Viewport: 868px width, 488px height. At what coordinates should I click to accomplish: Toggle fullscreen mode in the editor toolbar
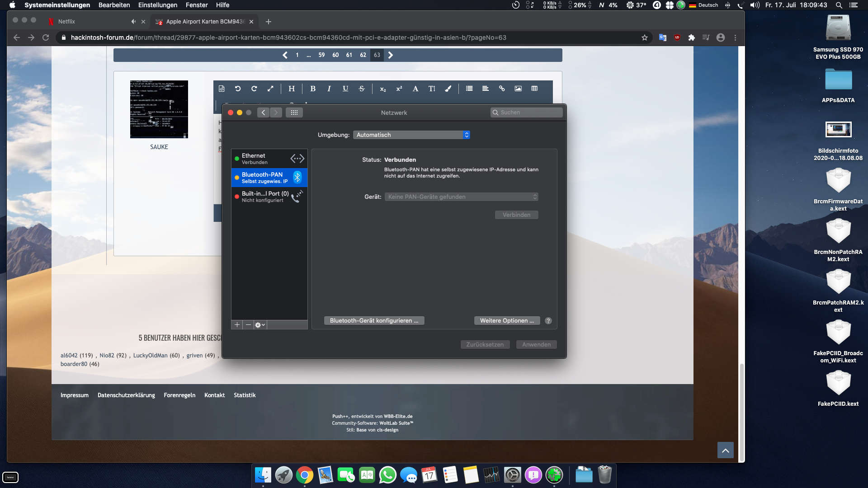[270, 89]
